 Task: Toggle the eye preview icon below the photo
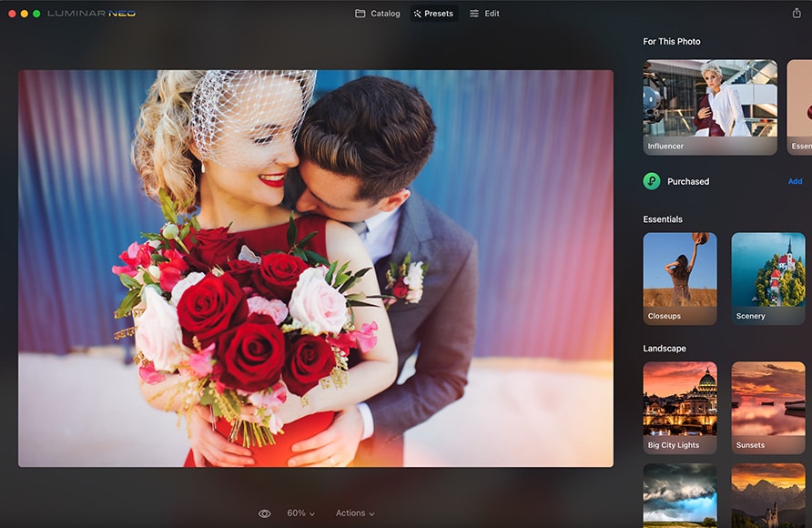tap(264, 513)
